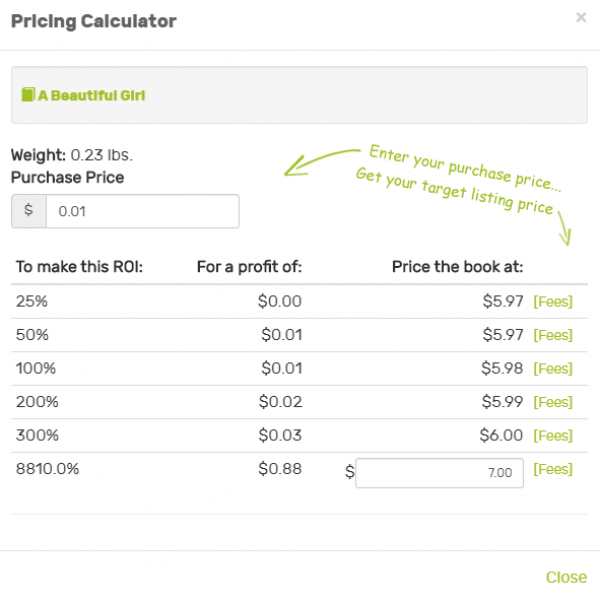Click the green book icon beside the title
600x602 pixels.
[x=27, y=95]
